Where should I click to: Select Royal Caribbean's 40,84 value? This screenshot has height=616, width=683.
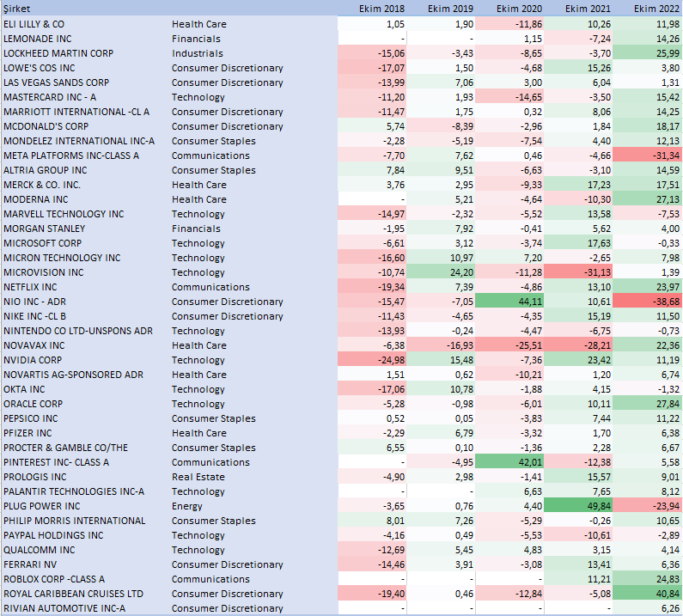(646, 594)
